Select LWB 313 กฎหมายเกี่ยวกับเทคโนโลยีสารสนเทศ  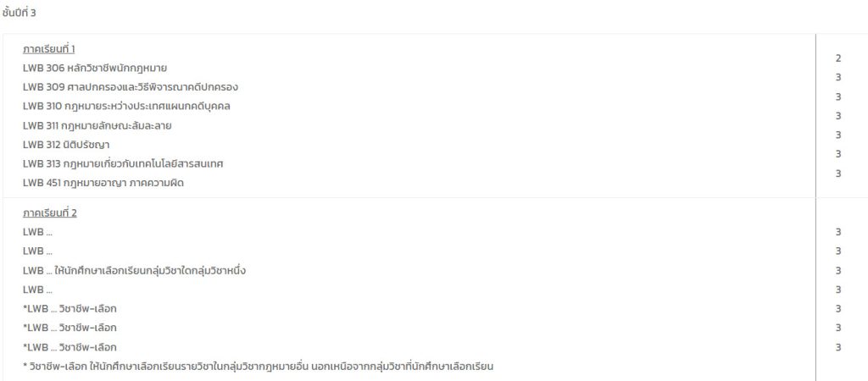123,164
